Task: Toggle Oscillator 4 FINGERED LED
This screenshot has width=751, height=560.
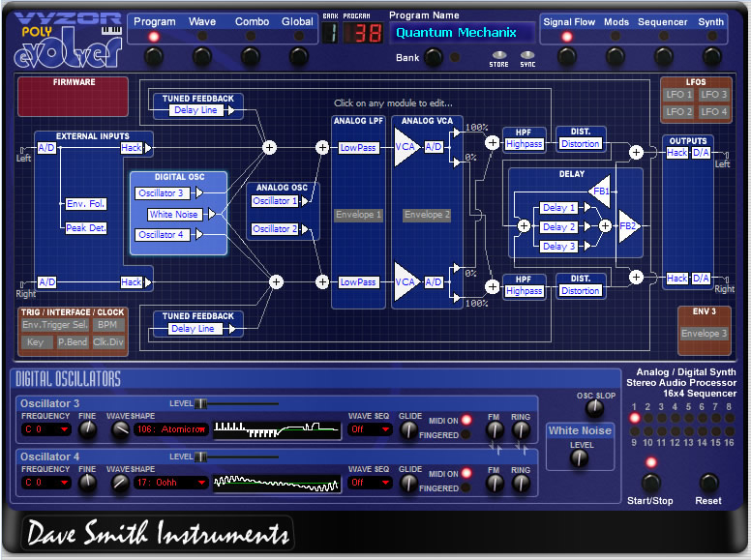Action: click(x=466, y=487)
